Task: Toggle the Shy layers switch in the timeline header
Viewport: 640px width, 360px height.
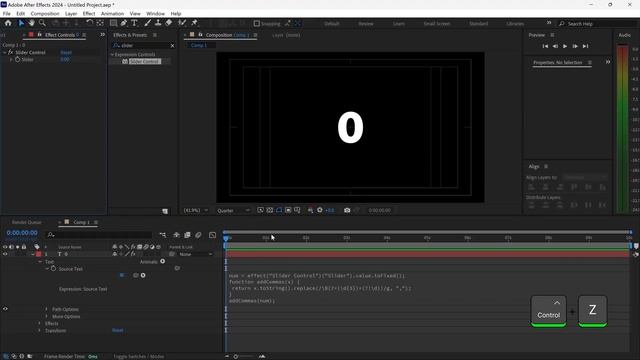Action: coord(176,235)
